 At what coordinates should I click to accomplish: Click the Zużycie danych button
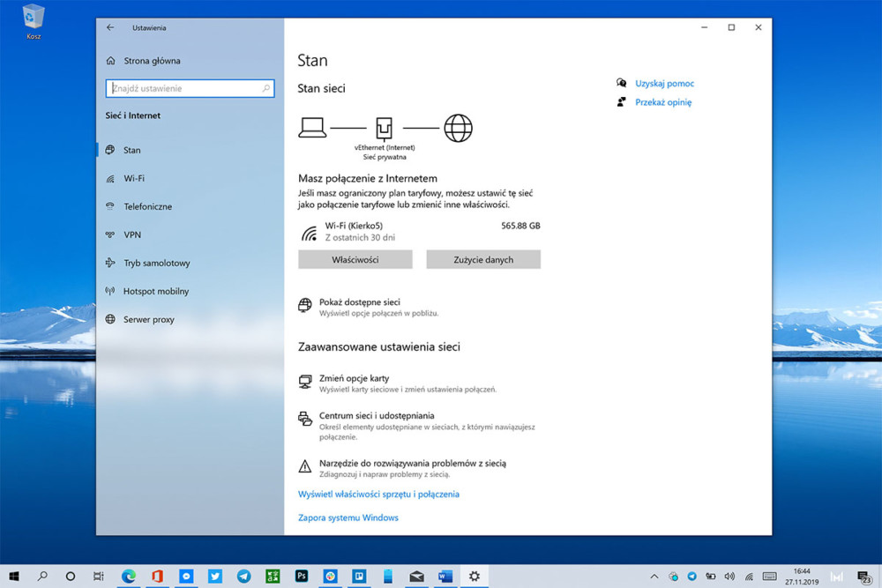click(483, 260)
